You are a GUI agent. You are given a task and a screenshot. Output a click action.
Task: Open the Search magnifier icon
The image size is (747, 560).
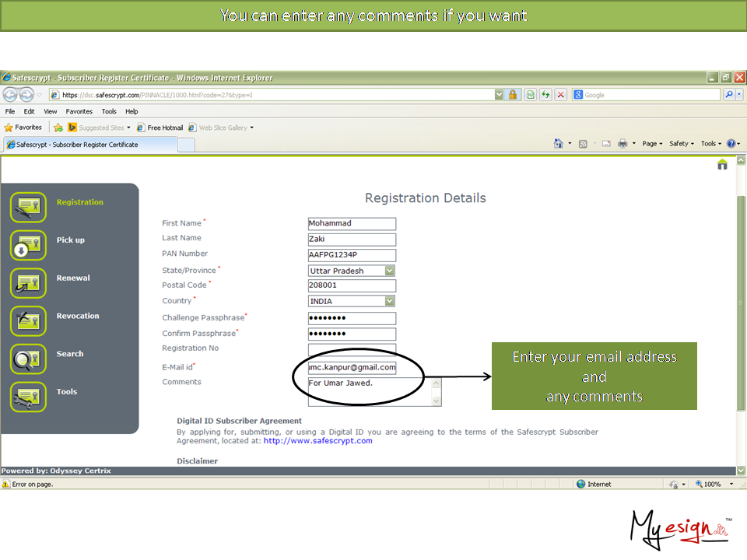29,359
